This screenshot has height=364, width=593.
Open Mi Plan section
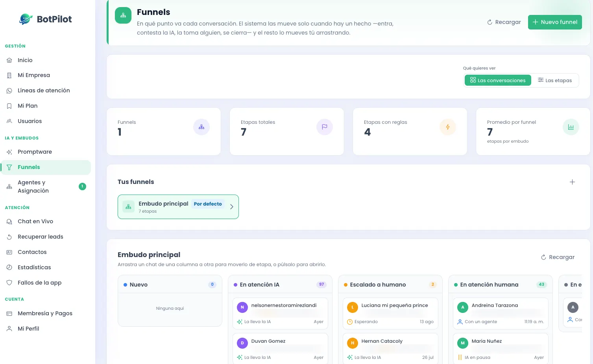(46, 106)
